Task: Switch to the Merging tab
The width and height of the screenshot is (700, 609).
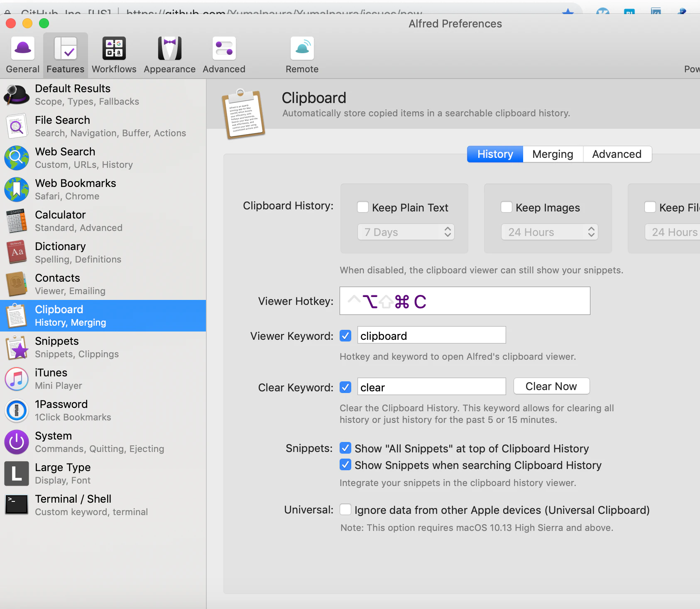Action: 553,154
